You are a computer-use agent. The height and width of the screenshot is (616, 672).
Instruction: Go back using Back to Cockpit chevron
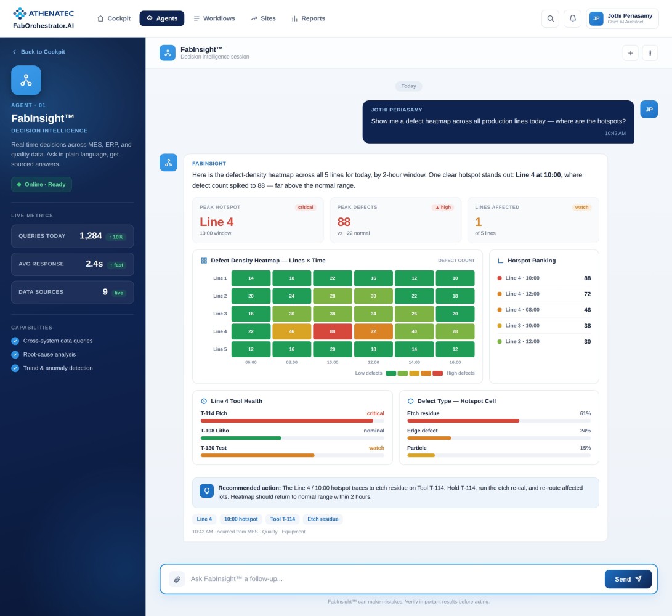[14, 52]
